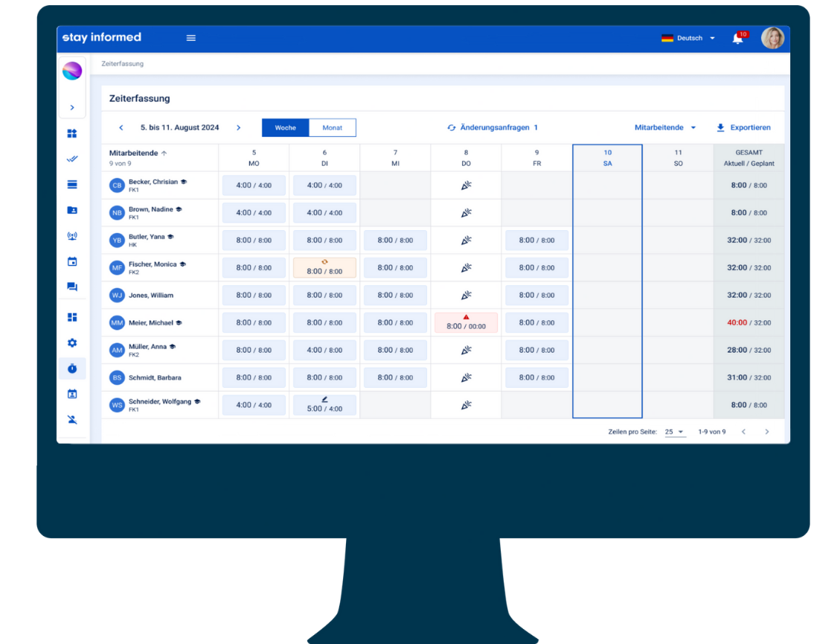Expand the Mitarbeitende filter dropdown
Image resolution: width=840 pixels, height=644 pixels.
pos(665,128)
